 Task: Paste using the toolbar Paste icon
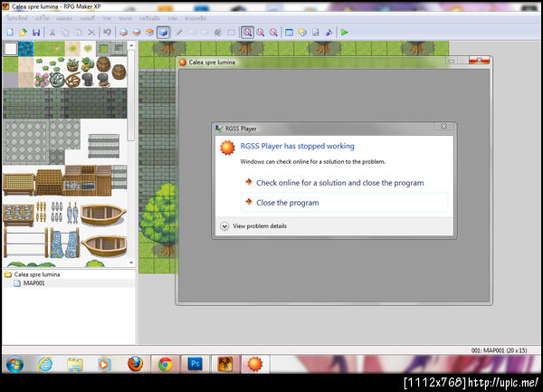point(79,33)
